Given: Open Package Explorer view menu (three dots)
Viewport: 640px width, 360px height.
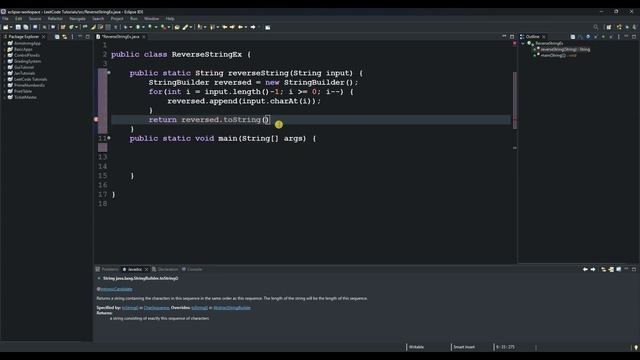Looking at the screenshot, I should click(72, 37).
